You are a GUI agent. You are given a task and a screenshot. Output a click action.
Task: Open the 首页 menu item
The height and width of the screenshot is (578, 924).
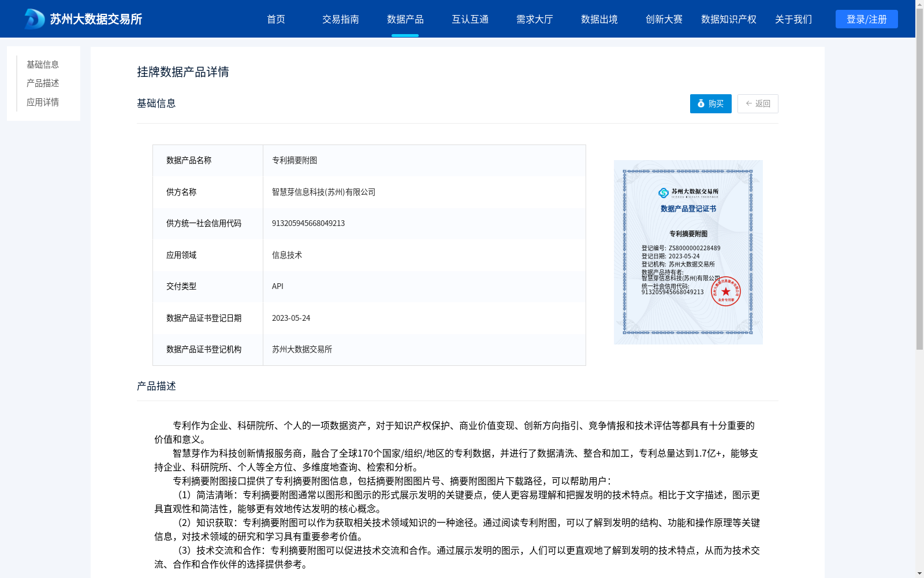[x=276, y=19]
